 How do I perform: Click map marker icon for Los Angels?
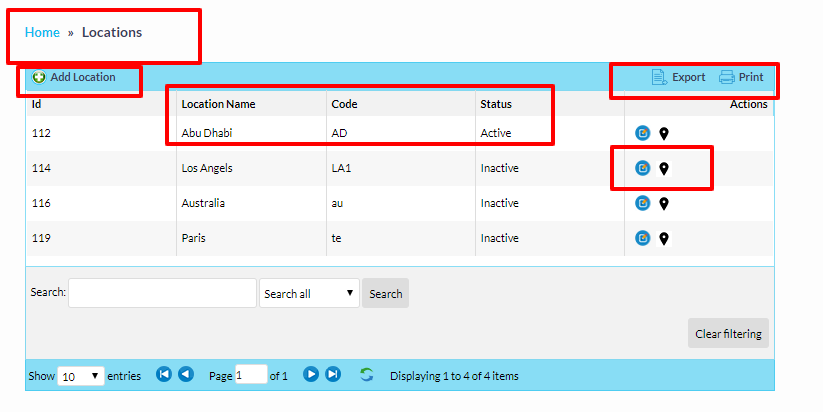(x=663, y=168)
